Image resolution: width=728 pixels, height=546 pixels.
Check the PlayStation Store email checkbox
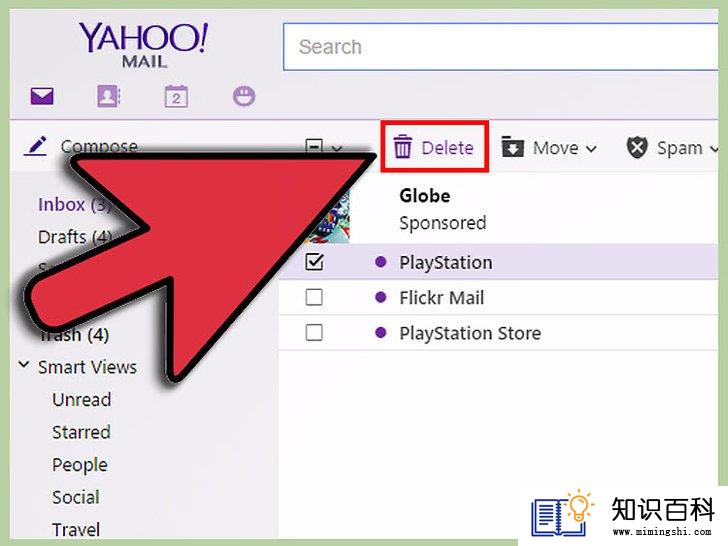click(314, 332)
